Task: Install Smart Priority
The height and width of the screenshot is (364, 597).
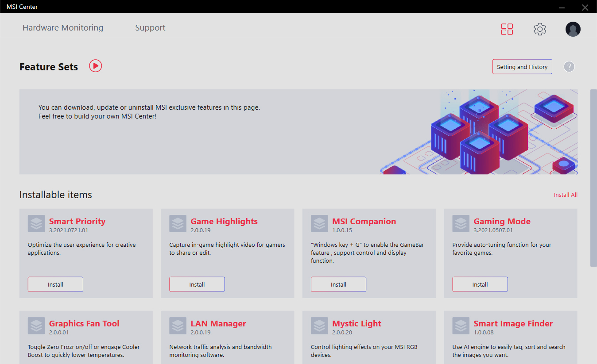Action: point(55,284)
